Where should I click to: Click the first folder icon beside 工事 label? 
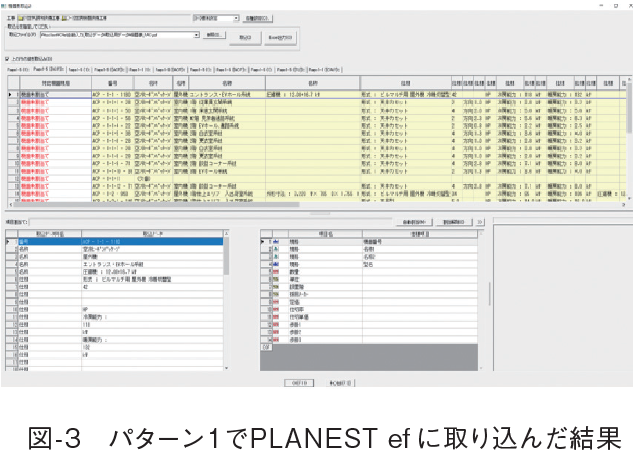pyautogui.click(x=20, y=18)
